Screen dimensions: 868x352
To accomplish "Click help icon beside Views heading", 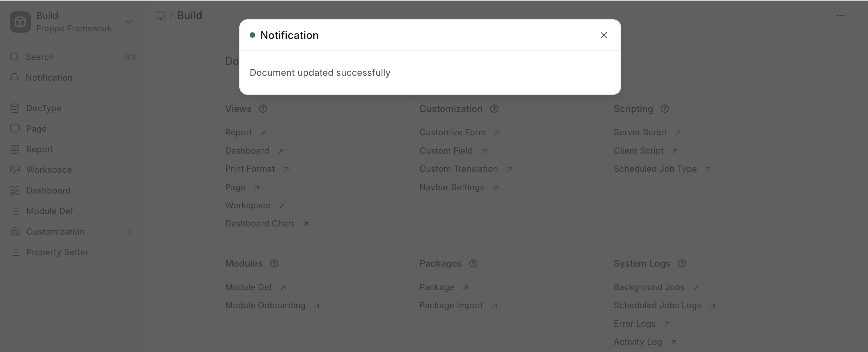I will pos(263,109).
